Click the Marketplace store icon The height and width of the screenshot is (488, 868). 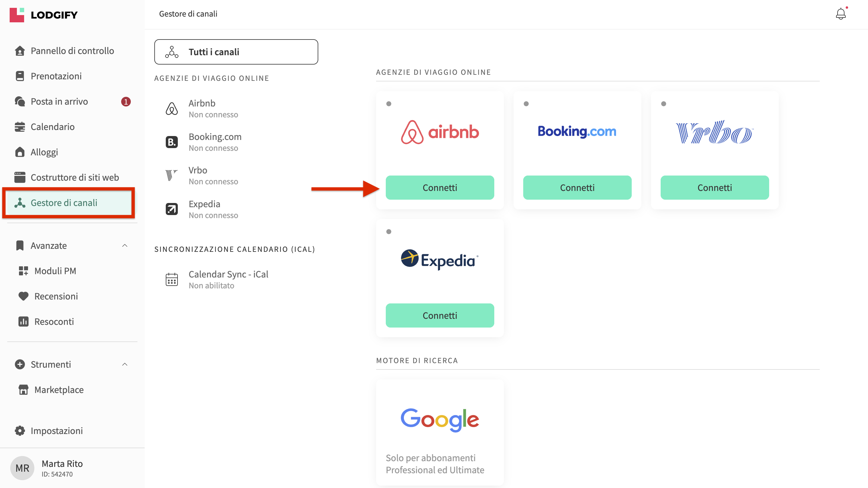tap(23, 390)
